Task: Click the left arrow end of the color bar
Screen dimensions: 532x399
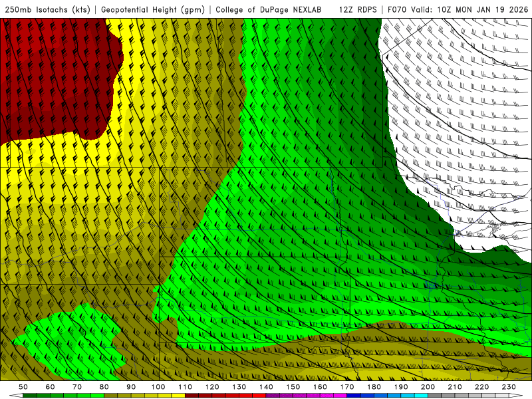Action: coord(16,395)
